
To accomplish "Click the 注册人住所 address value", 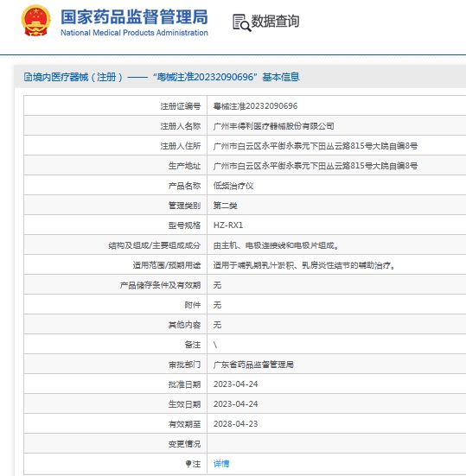I will pyautogui.click(x=316, y=146).
